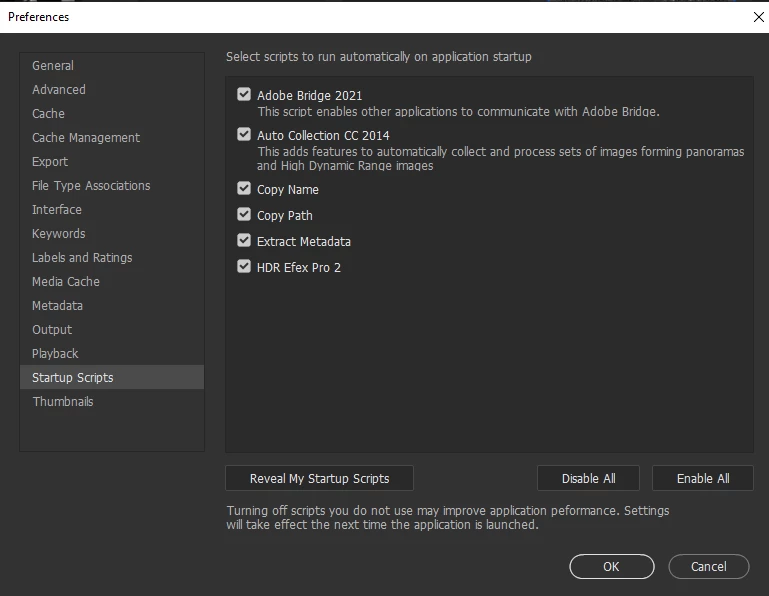Open the Keywords preferences

[x=112, y=233]
